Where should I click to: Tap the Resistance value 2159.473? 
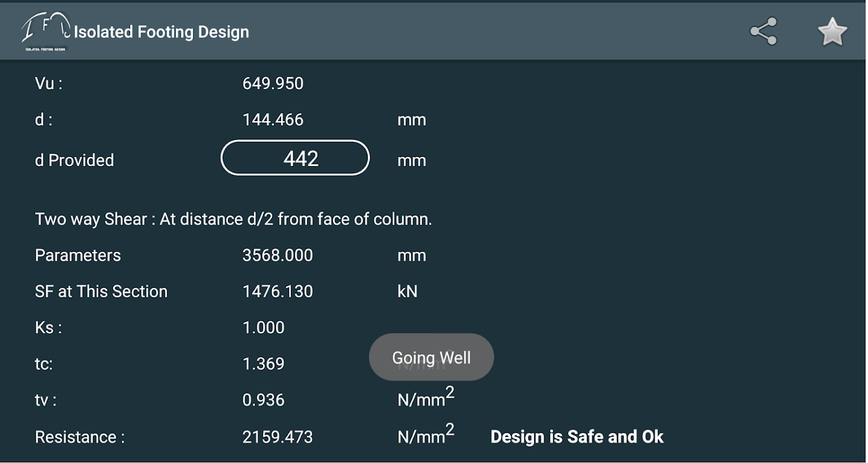click(x=278, y=437)
